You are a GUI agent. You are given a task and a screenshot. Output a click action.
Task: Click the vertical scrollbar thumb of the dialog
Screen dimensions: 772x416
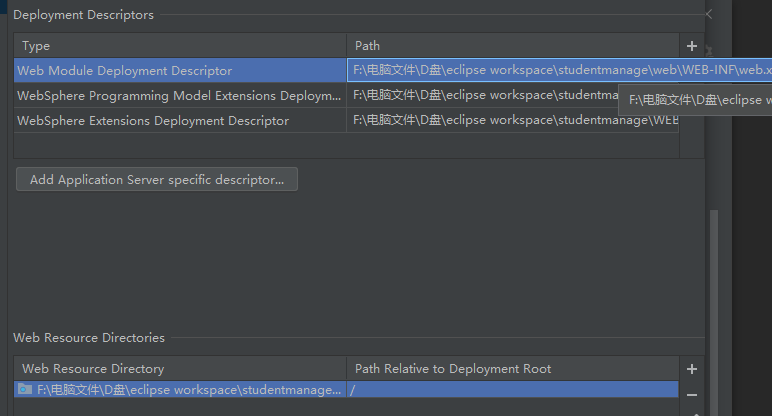point(711,310)
